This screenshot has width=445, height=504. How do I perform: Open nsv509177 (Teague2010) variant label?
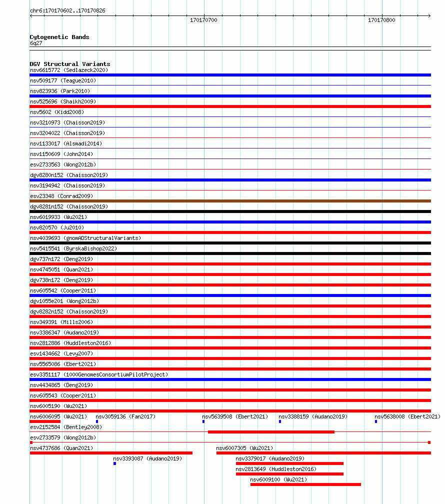(63, 80)
